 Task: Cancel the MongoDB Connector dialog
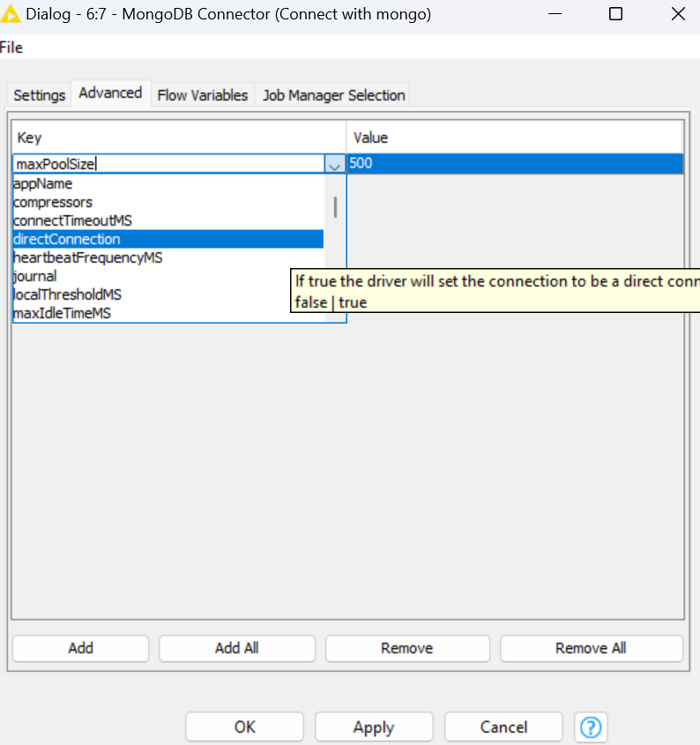click(x=503, y=727)
